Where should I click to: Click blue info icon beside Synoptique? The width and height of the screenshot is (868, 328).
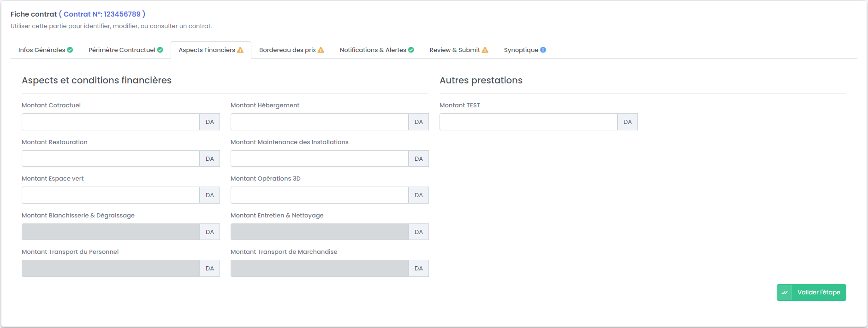click(543, 50)
